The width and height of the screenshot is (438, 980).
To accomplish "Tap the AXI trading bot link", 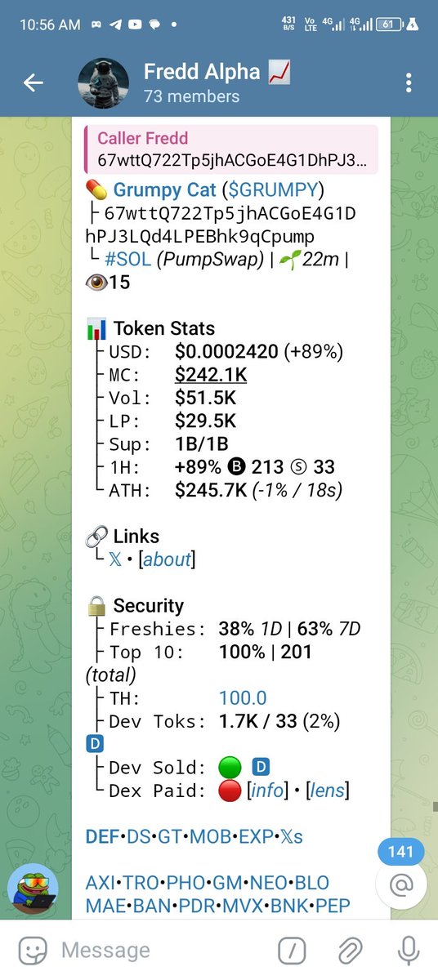I will click(x=100, y=884).
